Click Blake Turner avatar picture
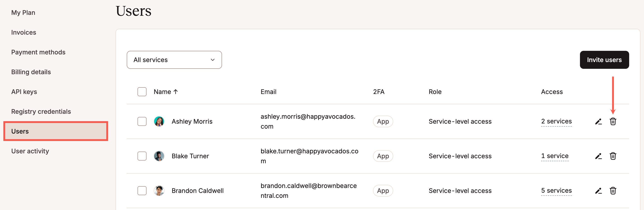This screenshot has height=210, width=644. pyautogui.click(x=159, y=156)
